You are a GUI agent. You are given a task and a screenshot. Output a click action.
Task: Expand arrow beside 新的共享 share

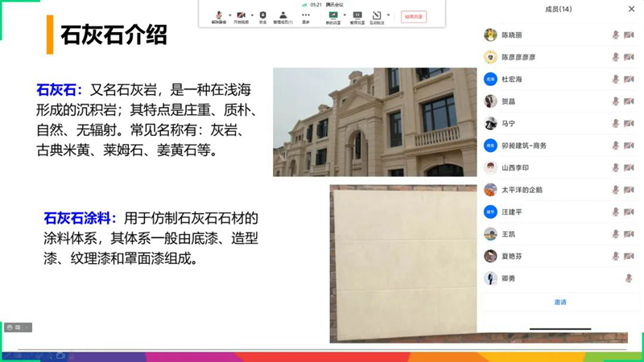(x=345, y=15)
